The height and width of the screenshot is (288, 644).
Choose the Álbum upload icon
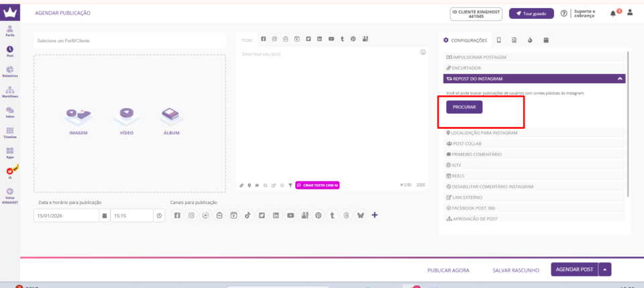(170, 118)
